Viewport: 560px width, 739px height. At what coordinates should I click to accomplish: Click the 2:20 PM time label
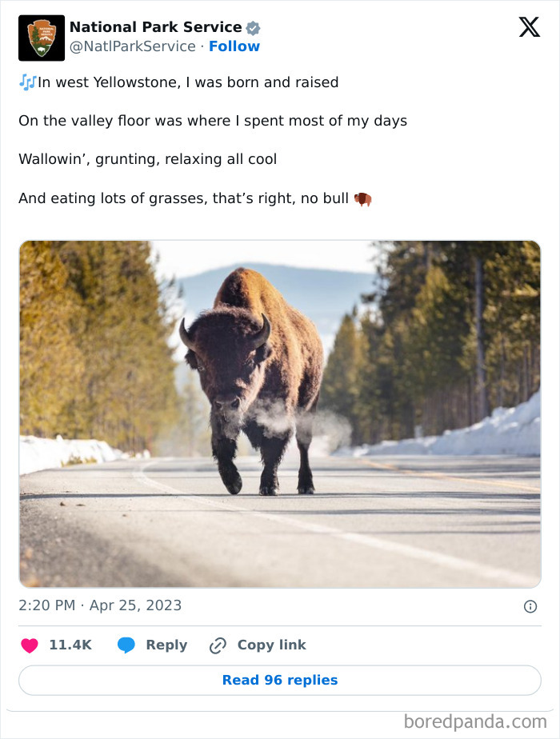point(43,605)
